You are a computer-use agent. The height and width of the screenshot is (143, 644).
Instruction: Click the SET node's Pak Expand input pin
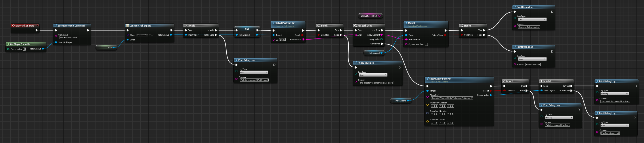tap(237, 35)
